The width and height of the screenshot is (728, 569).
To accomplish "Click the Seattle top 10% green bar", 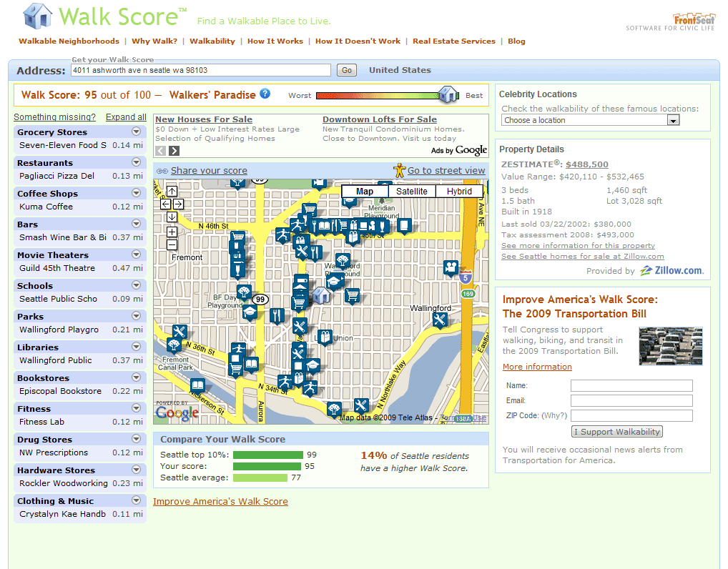I will (x=268, y=455).
